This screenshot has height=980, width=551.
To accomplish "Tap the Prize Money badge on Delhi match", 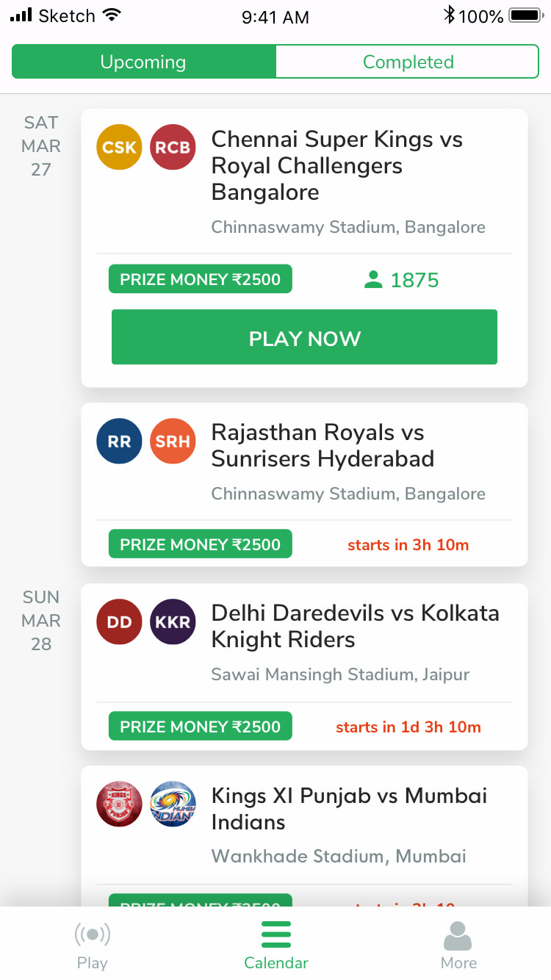I will (x=200, y=726).
